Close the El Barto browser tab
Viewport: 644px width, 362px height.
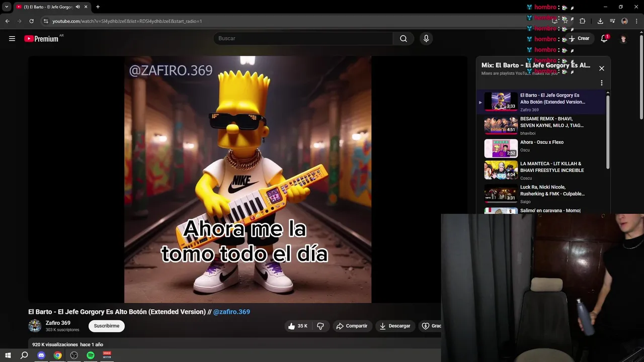coord(86,7)
